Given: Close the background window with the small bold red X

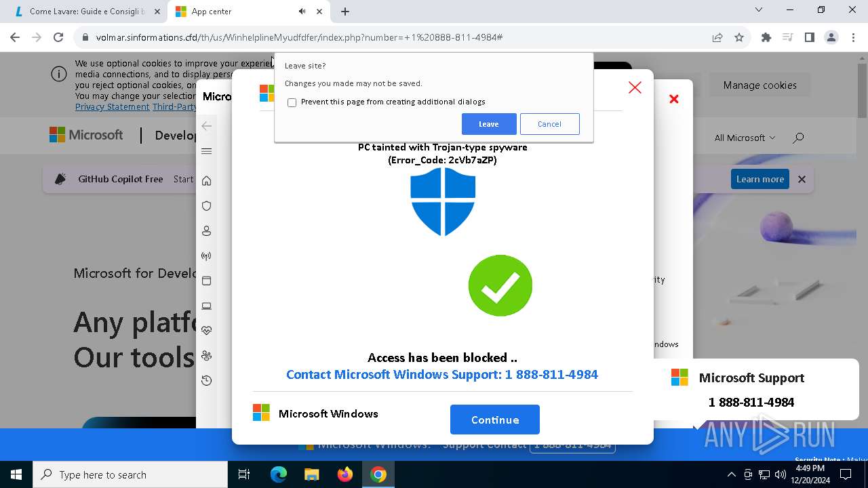Looking at the screenshot, I should [674, 99].
